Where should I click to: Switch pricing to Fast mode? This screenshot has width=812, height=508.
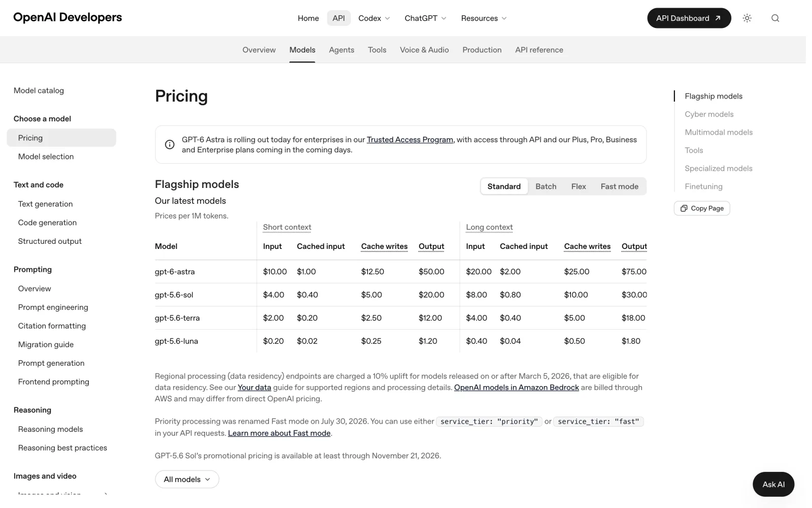(619, 186)
